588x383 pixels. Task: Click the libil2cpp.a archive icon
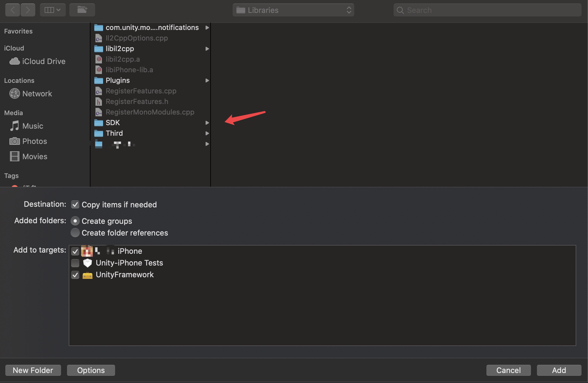(x=99, y=59)
